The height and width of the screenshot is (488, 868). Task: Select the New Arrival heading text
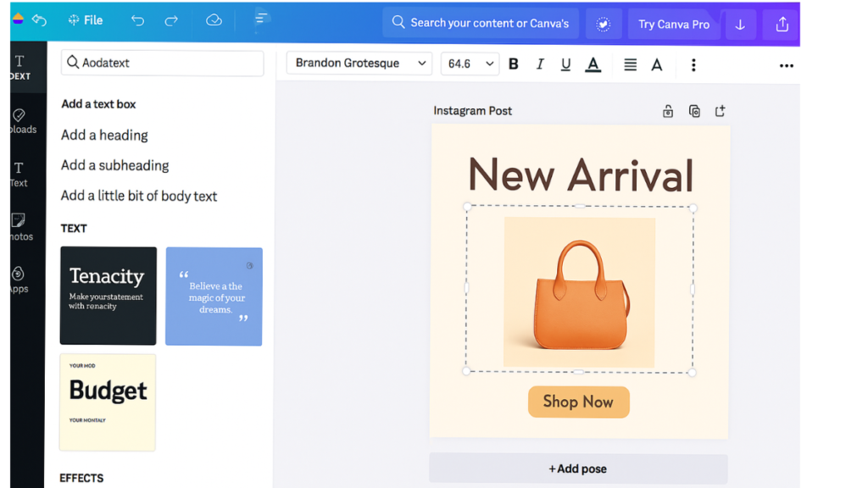(580, 175)
